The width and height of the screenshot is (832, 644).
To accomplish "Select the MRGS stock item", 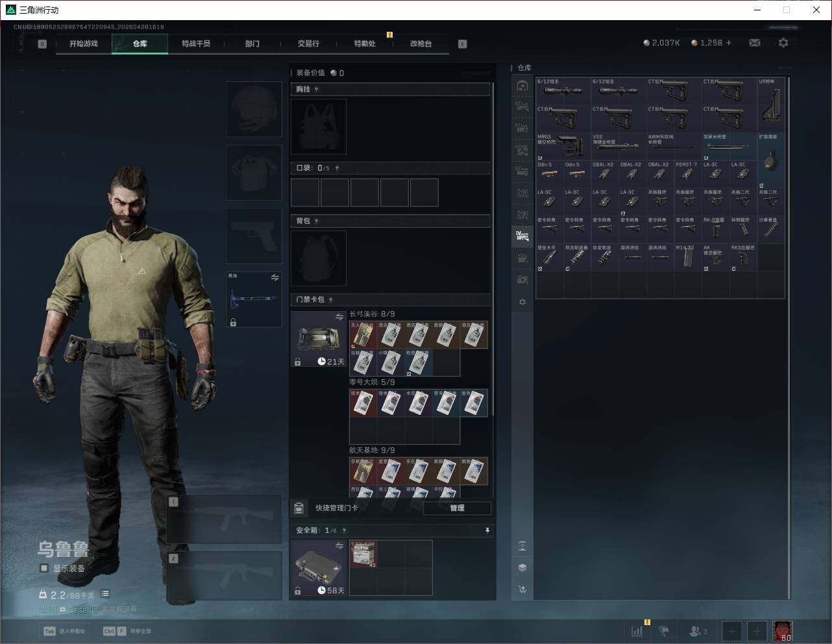I will (x=563, y=147).
